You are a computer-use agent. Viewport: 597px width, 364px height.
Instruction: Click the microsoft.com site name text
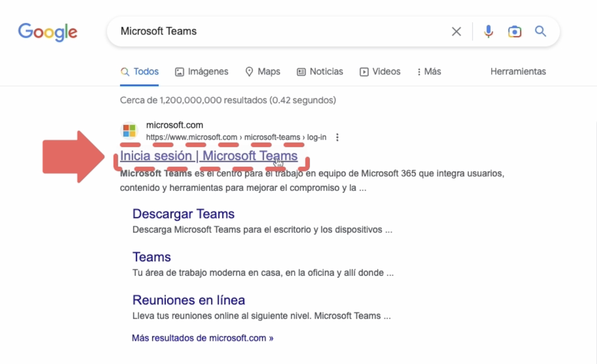point(175,125)
